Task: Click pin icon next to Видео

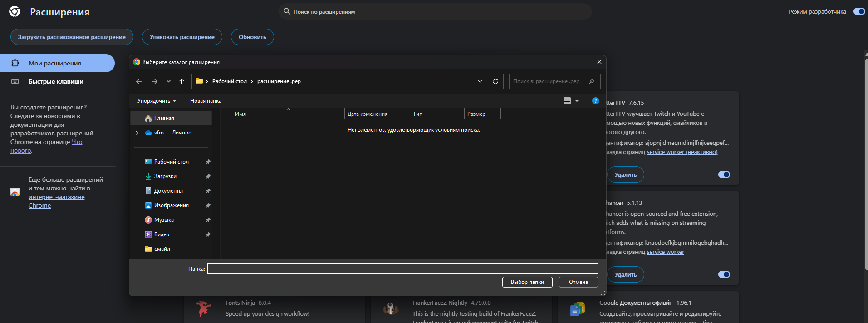Action: [x=208, y=234]
